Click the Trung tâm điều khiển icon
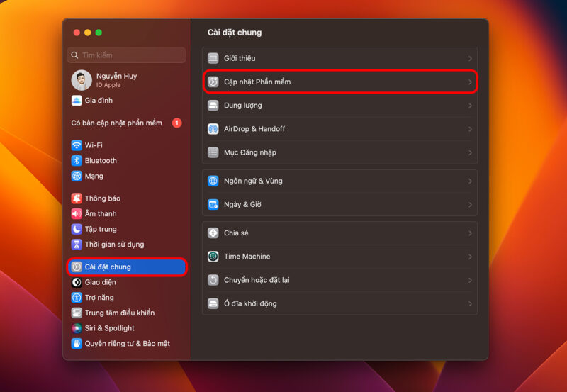 pos(77,313)
